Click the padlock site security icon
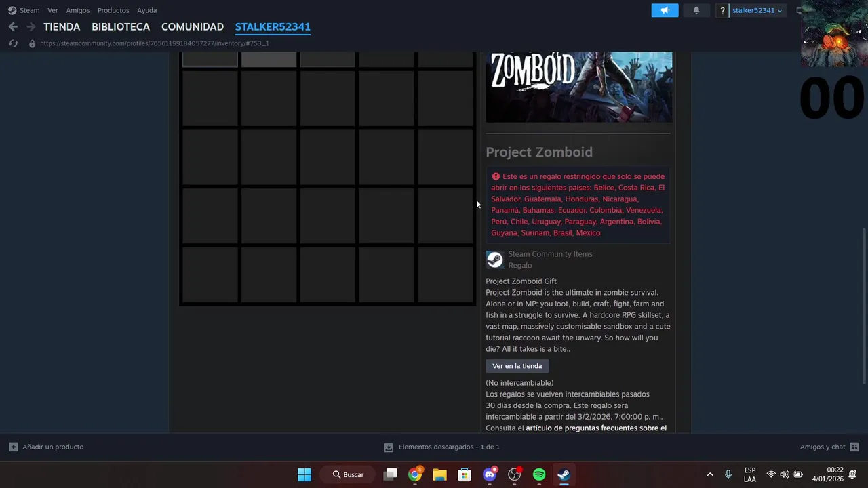868x488 pixels. pyautogui.click(x=32, y=43)
